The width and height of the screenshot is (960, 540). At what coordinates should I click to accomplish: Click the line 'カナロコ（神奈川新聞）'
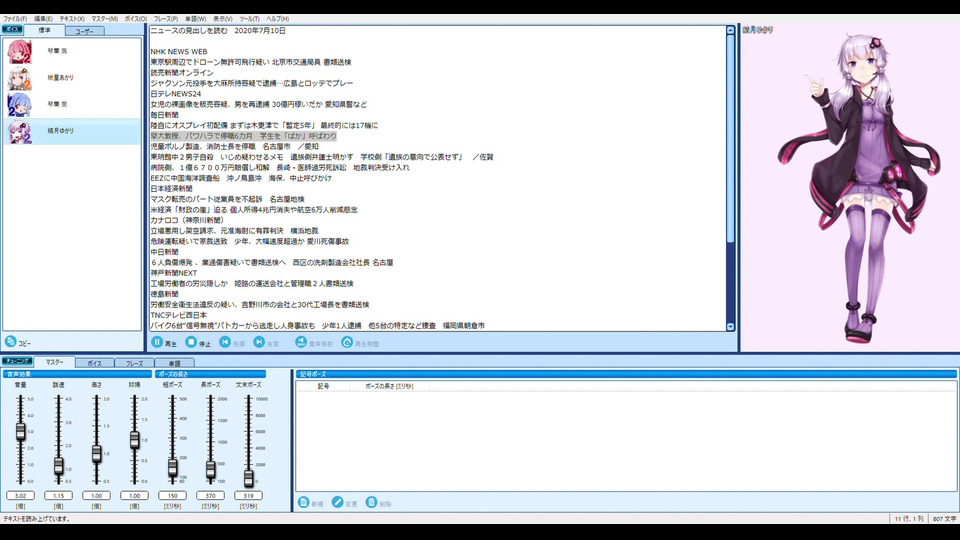187,220
